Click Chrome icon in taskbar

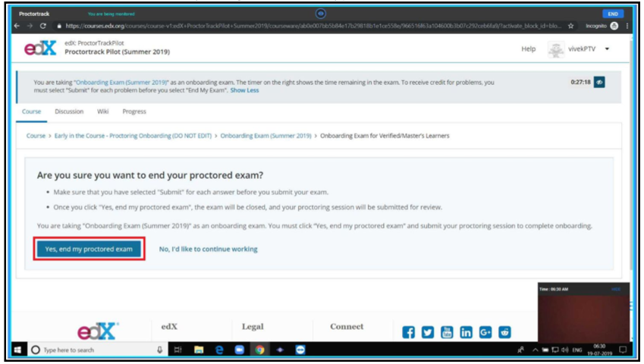259,350
